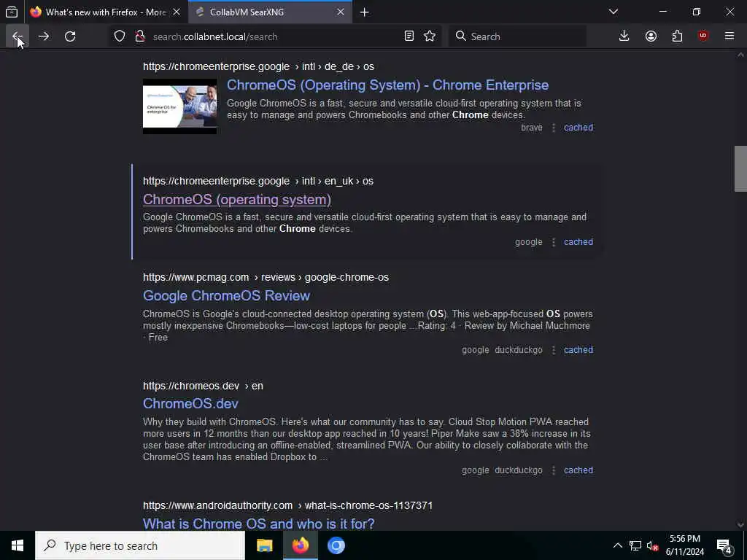The width and height of the screenshot is (747, 560).
Task: Select the CollabVM SearXNG tab
Action: click(270, 12)
